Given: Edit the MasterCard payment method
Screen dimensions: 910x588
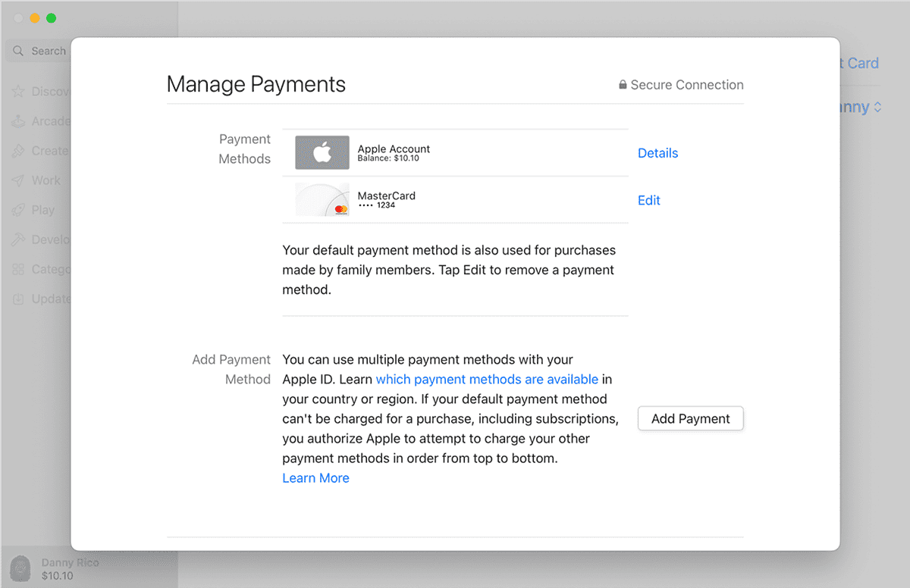Looking at the screenshot, I should pos(648,200).
